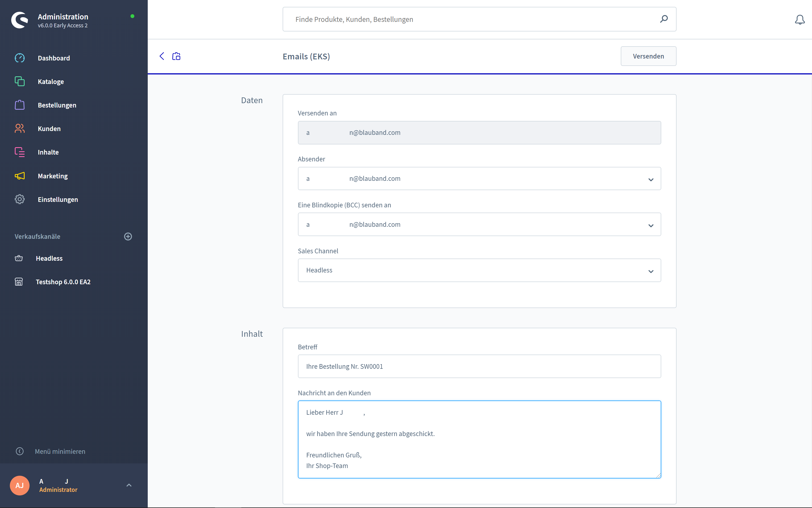Click the Absender field label
Image resolution: width=812 pixels, height=508 pixels.
point(311,159)
